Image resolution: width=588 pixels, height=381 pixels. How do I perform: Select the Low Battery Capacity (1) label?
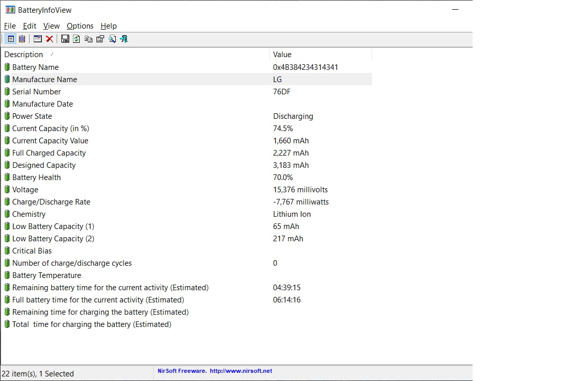[53, 226]
